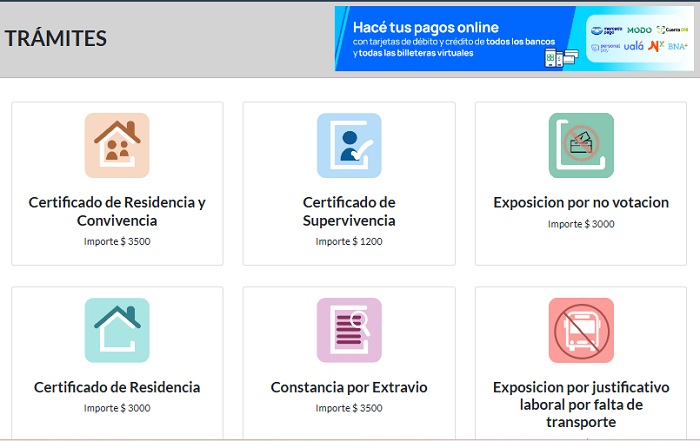Screen dimensions: 700x441
Task: Click the BNA+ logo in the banner
Action: point(678,46)
